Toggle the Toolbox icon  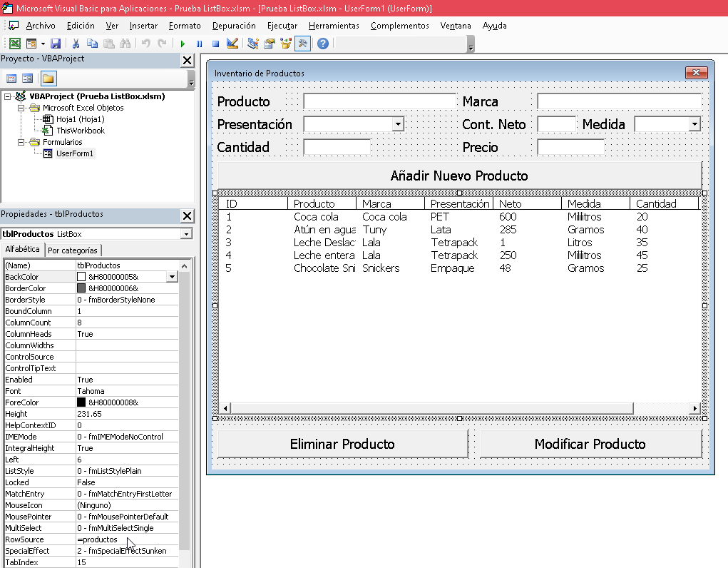click(302, 44)
